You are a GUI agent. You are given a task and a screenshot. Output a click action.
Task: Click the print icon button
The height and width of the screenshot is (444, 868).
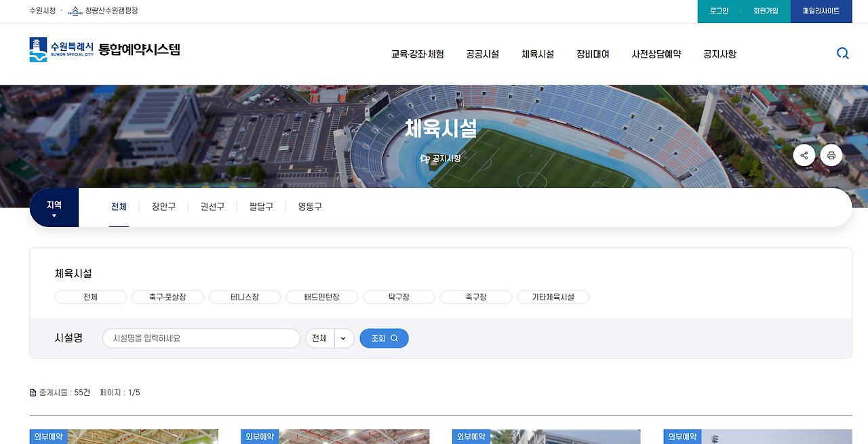(831, 155)
